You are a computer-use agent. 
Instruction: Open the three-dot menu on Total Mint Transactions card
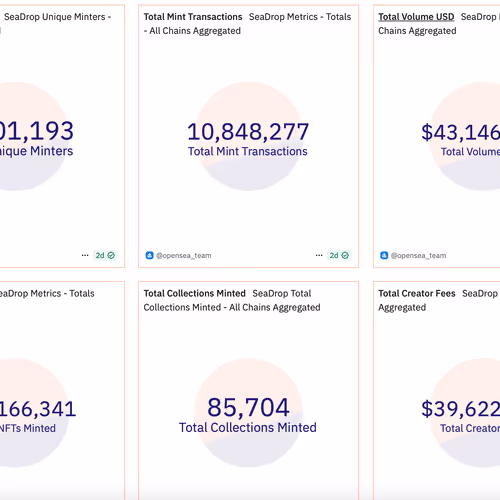319,255
